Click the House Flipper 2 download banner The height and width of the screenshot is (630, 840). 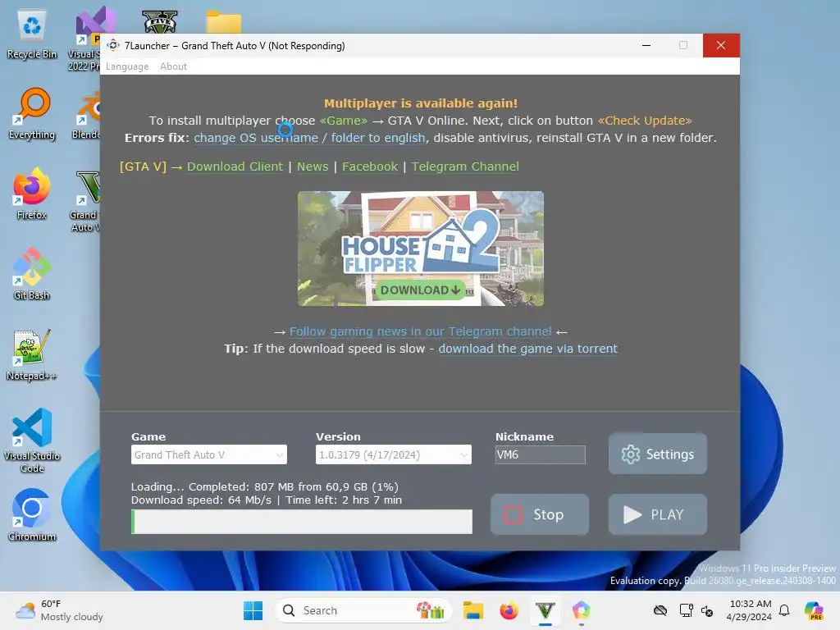[421, 249]
